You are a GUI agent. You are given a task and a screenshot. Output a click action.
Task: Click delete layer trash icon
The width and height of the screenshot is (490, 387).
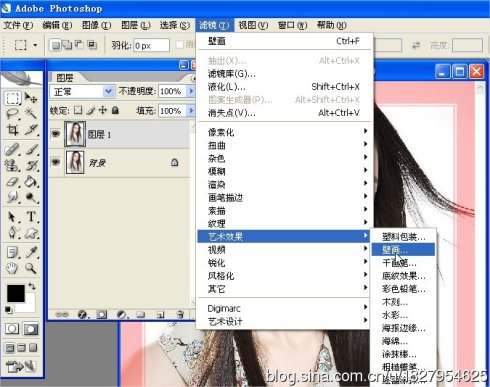[x=180, y=314]
